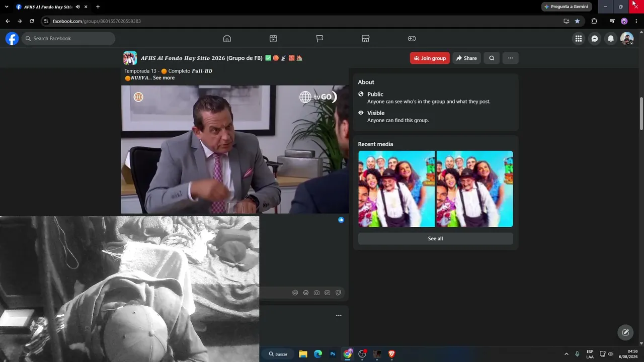Open the next post's three-dot menu
Screen dimensions: 644x362
coord(339,315)
